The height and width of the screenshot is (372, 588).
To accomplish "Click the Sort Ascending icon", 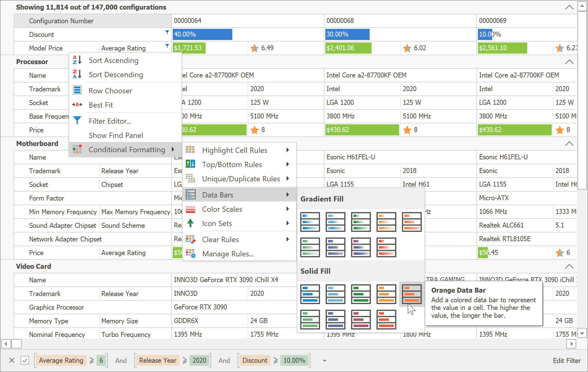I will [77, 60].
